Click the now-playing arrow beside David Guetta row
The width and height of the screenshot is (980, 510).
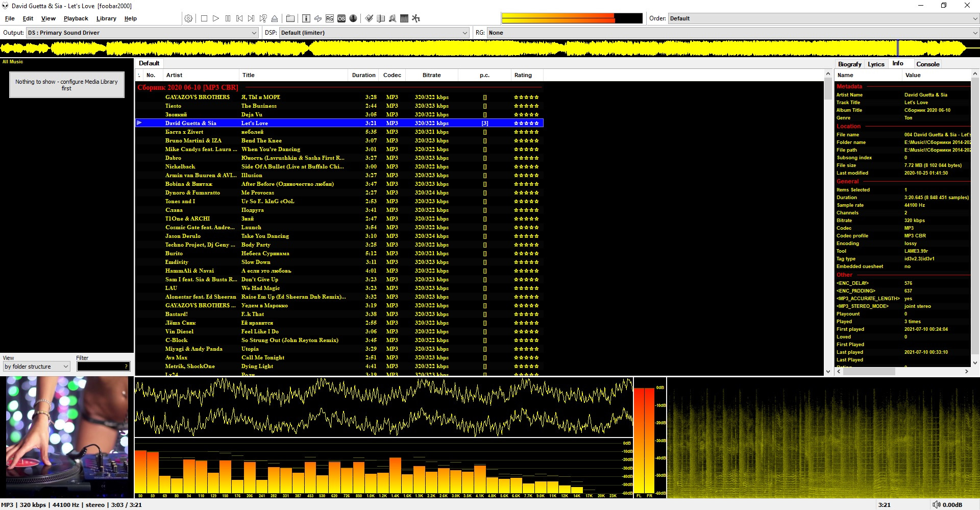coord(139,123)
